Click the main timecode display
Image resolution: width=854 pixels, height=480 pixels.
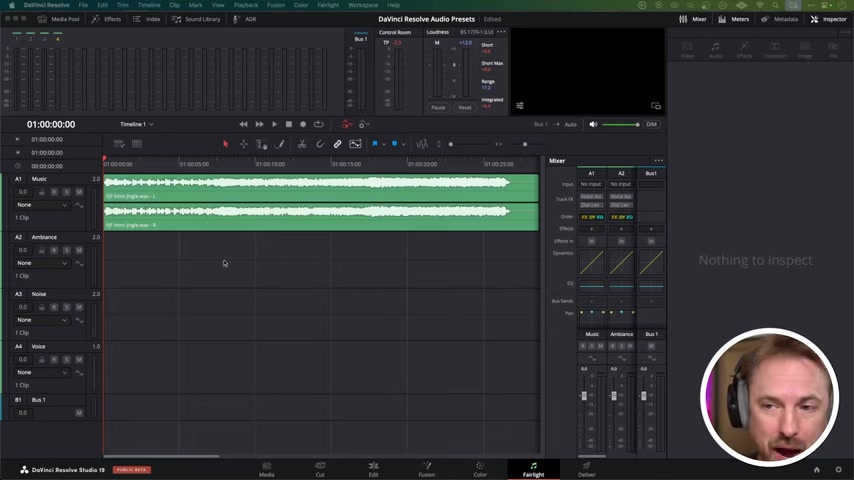[51, 124]
